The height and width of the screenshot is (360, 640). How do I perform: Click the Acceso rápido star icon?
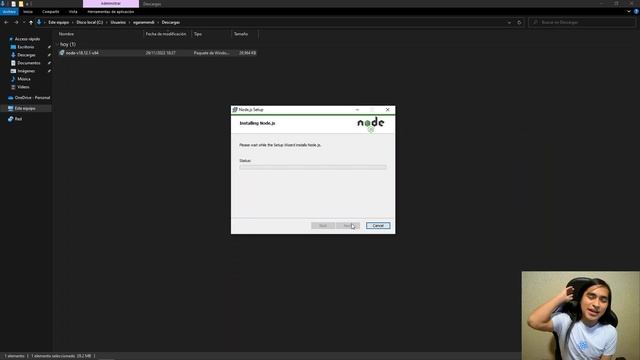point(11,39)
